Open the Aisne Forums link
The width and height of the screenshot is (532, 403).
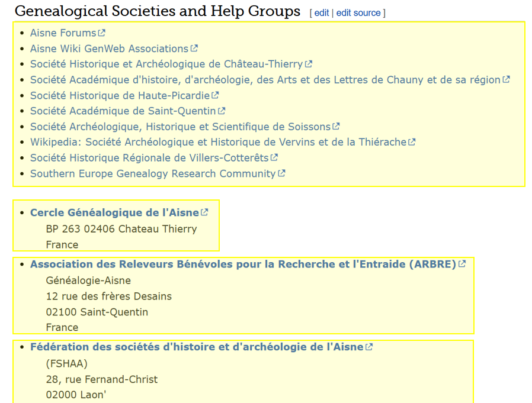tap(63, 33)
